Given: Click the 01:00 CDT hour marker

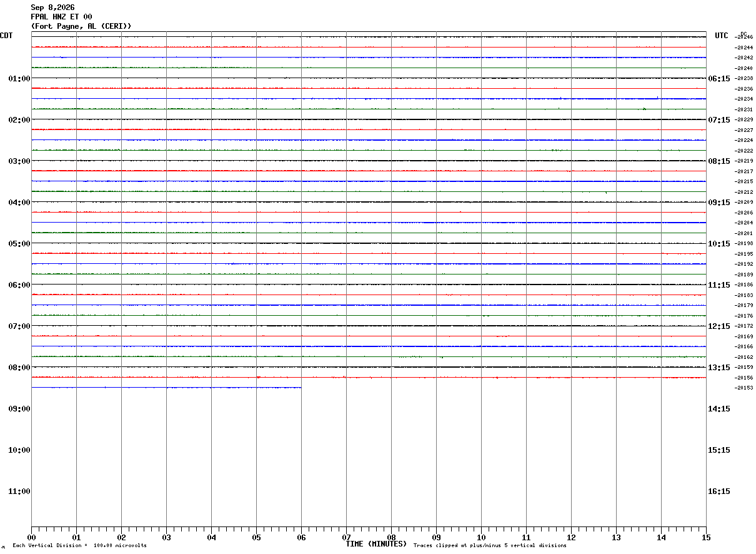Looking at the screenshot, I should point(19,79).
